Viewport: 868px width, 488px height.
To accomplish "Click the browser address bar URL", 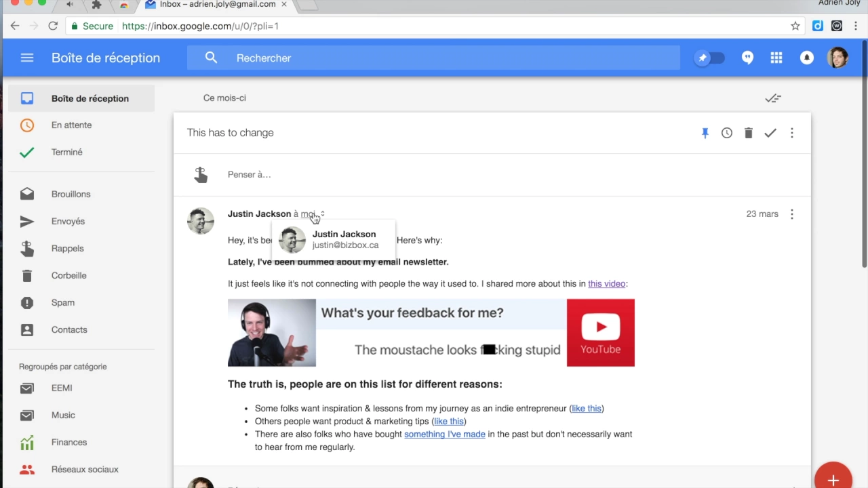I will point(200,26).
